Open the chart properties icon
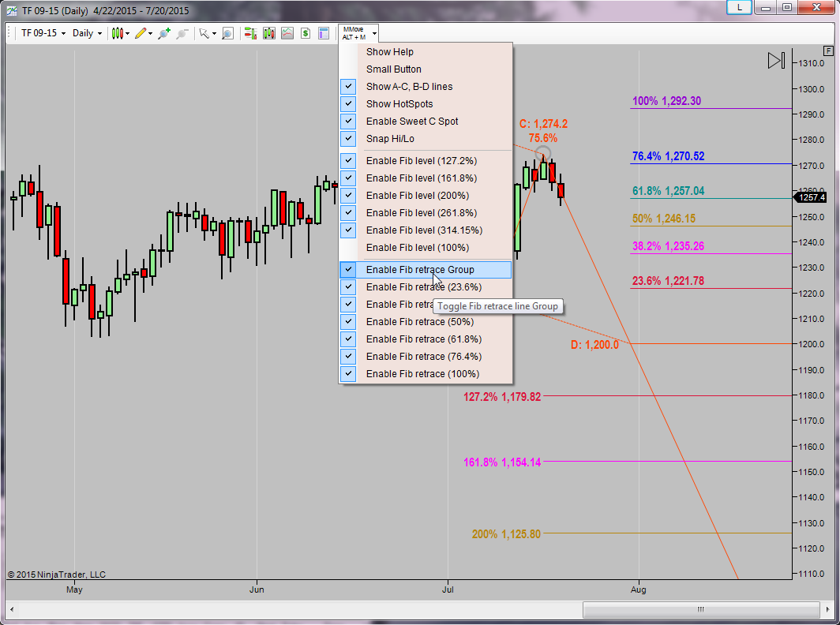Screen dimensions: 840x625 [x=324, y=33]
